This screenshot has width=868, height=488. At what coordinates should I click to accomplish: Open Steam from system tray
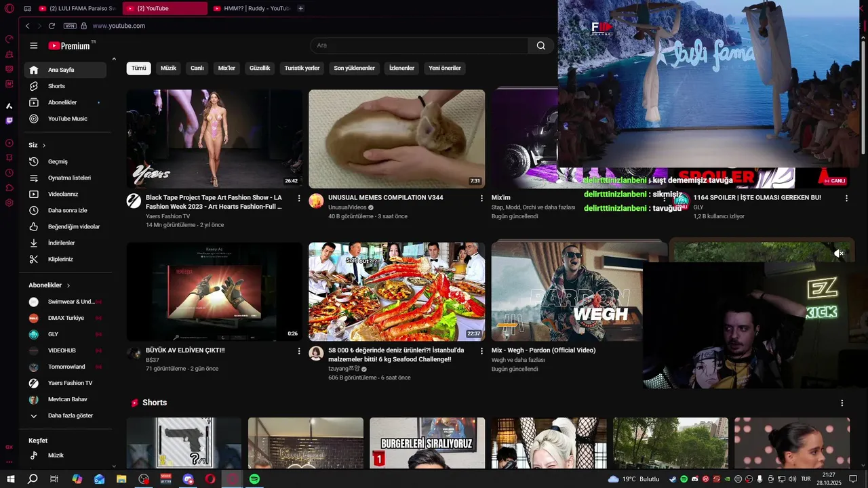(673, 479)
